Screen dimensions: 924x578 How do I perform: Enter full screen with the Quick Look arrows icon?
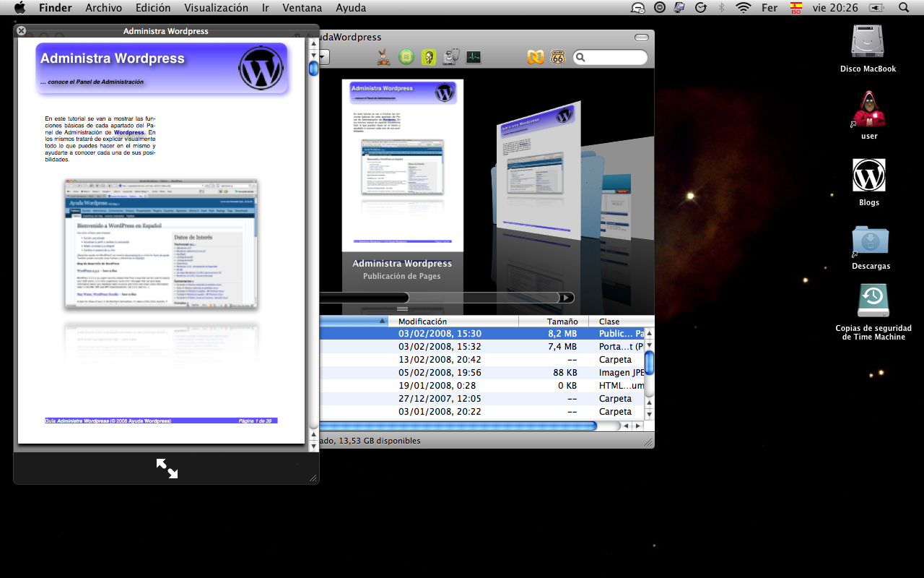167,468
